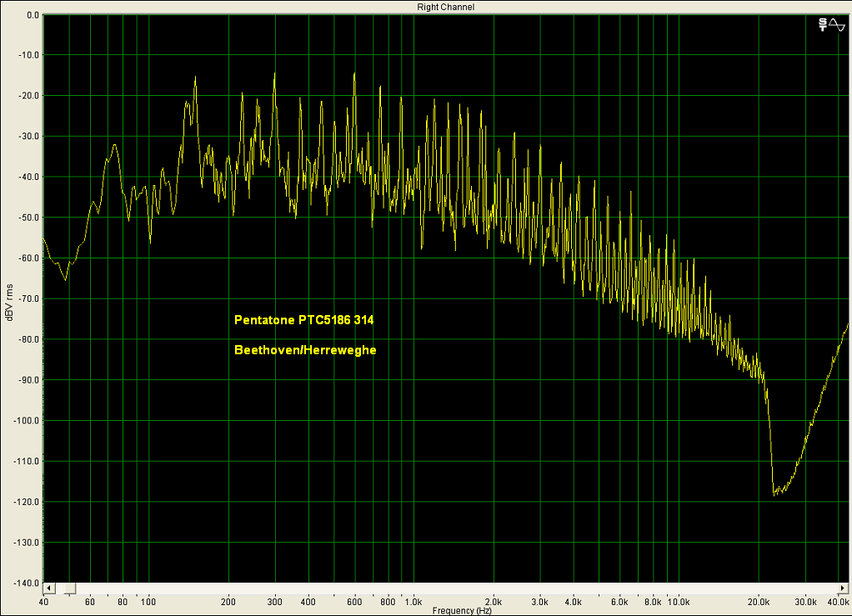Image resolution: width=852 pixels, height=616 pixels.
Task: Click the 400 frequency axis label
Action: click(x=308, y=602)
